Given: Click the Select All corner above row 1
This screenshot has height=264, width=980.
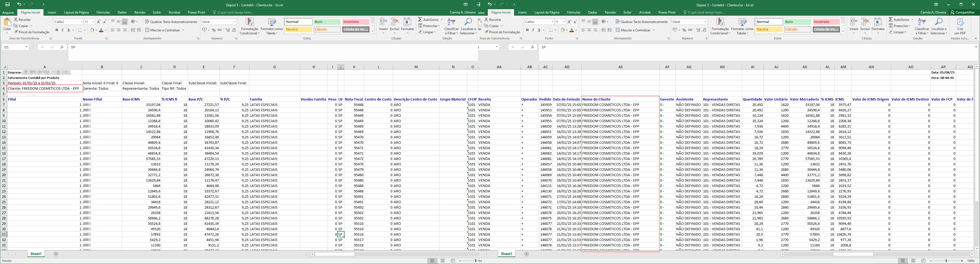Looking at the screenshot, I should pos(4,66).
